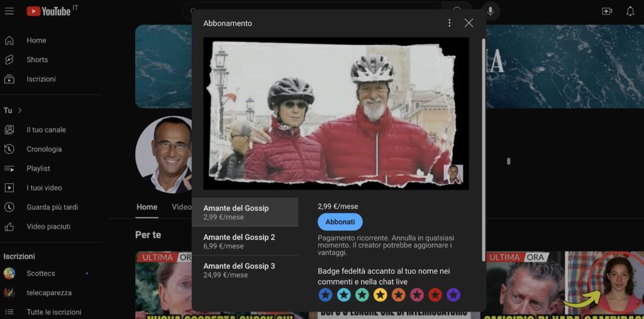644x319 pixels.
Task: Click the YouTube logo
Action: [49, 11]
